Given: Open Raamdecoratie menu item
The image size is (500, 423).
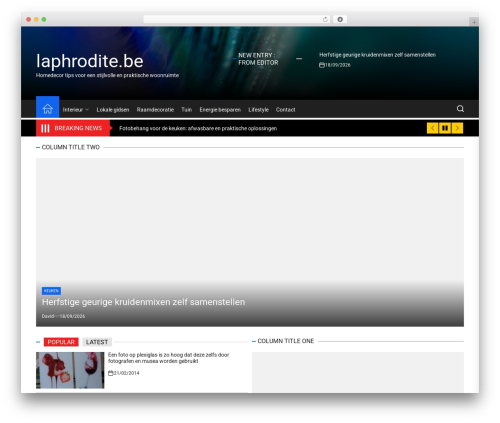Looking at the screenshot, I should pos(155,110).
